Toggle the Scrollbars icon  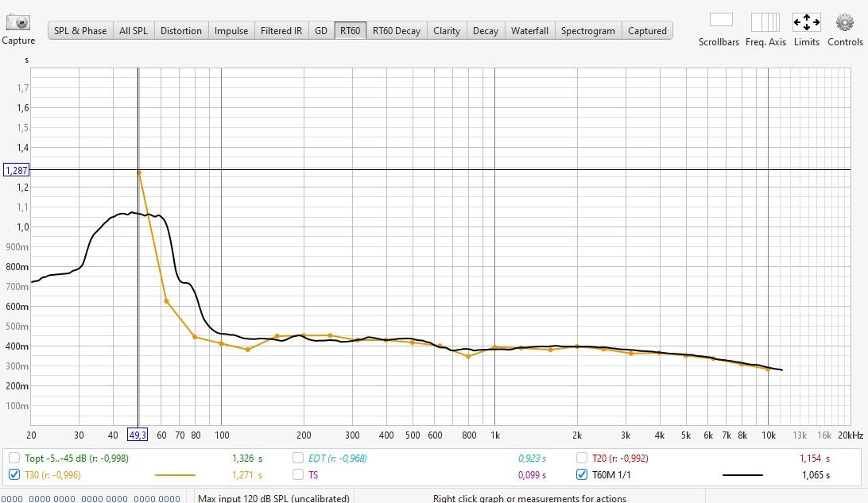point(720,21)
